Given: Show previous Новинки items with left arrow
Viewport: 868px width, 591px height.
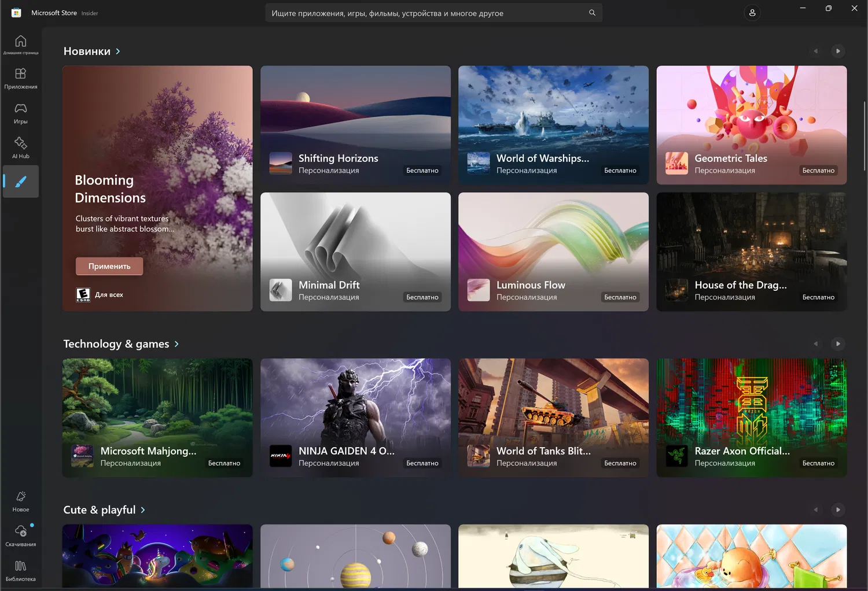Looking at the screenshot, I should (816, 51).
